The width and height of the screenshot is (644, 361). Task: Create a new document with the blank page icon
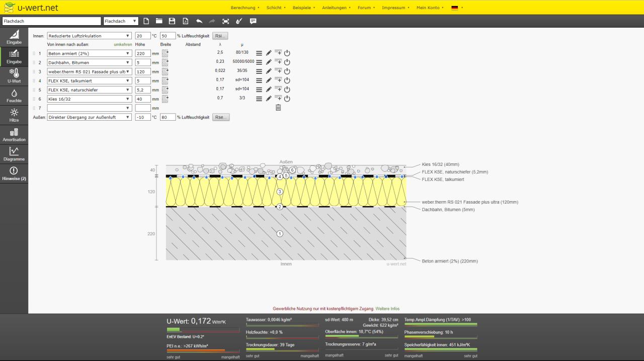(146, 21)
